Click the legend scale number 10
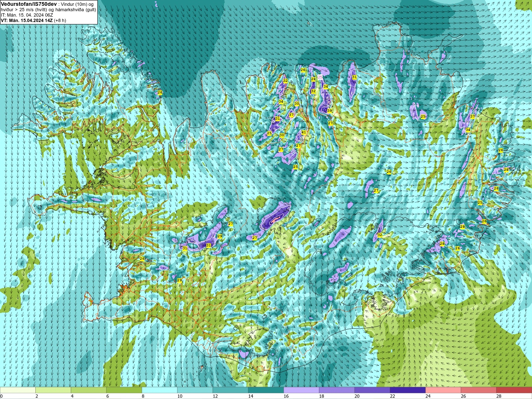Screen dimensions: 532x399 tap(180, 396)
